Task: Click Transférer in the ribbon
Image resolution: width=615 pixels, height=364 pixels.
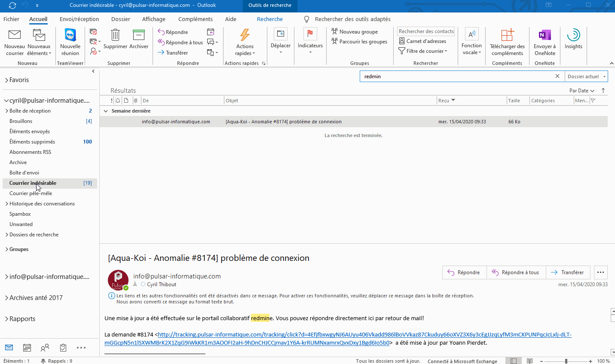Action: click(x=173, y=53)
